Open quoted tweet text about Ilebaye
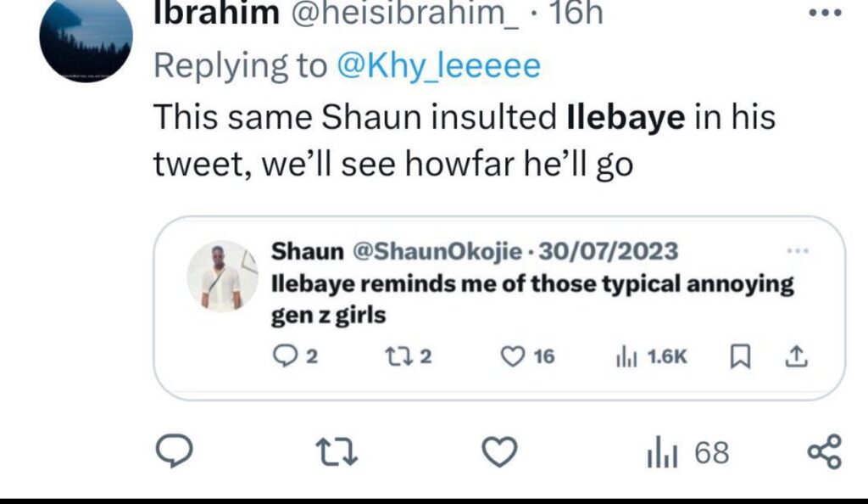The height and width of the screenshot is (504, 868). [532, 299]
